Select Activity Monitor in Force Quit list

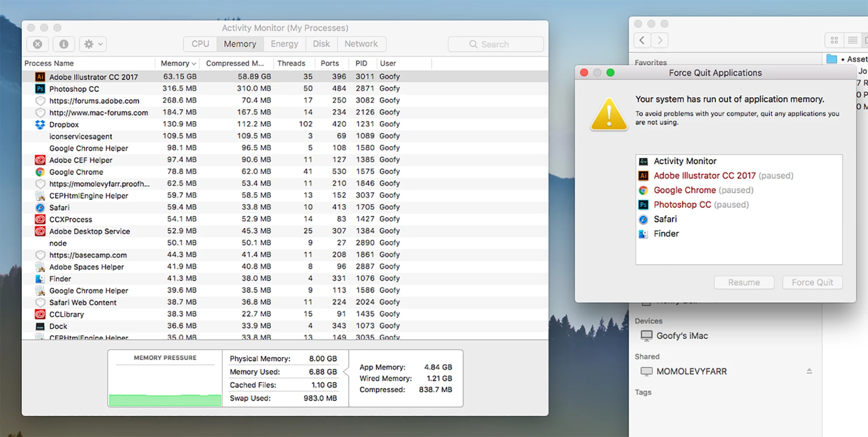pyautogui.click(x=739, y=161)
